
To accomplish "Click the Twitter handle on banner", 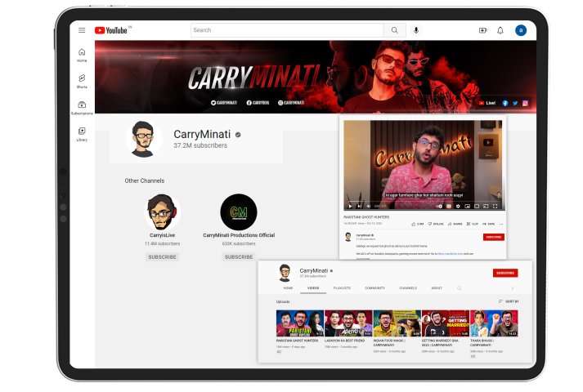I will (224, 103).
